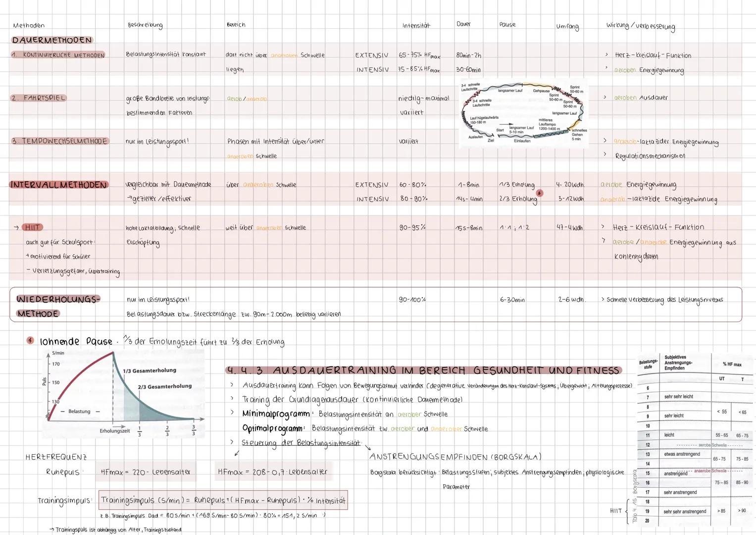Click the "3. TEMPOWECHSELMETHODE" row label
This screenshot has width=756, height=535.
tap(60, 141)
